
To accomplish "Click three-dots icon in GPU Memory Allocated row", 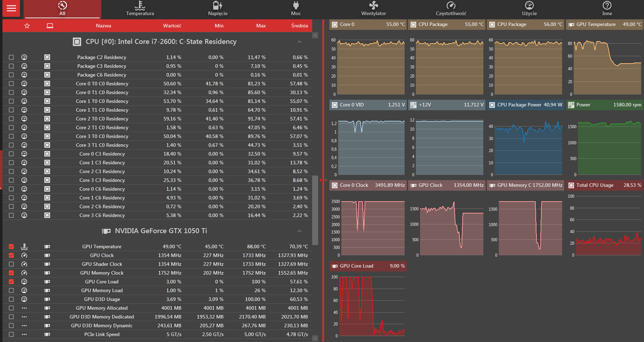I will pyautogui.click(x=24, y=308).
